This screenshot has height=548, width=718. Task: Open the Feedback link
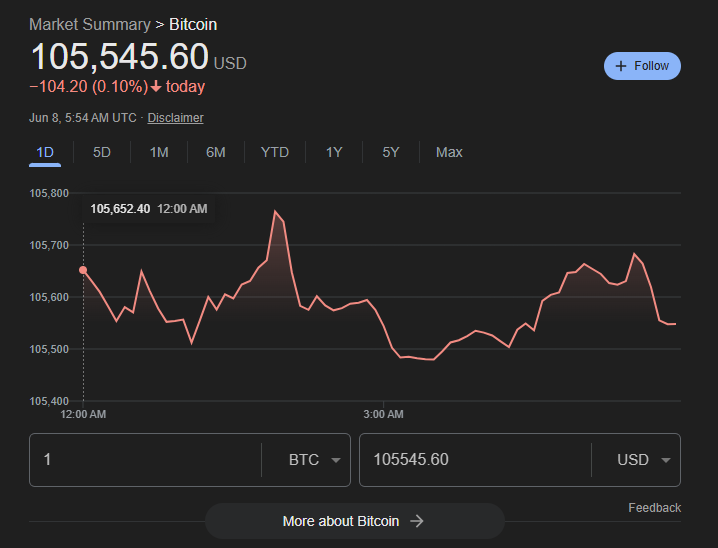pos(654,508)
